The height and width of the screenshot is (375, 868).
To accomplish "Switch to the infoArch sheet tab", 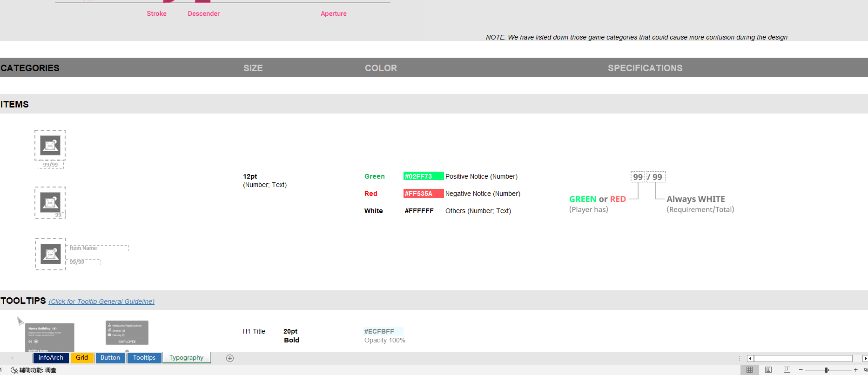I will [x=51, y=358].
